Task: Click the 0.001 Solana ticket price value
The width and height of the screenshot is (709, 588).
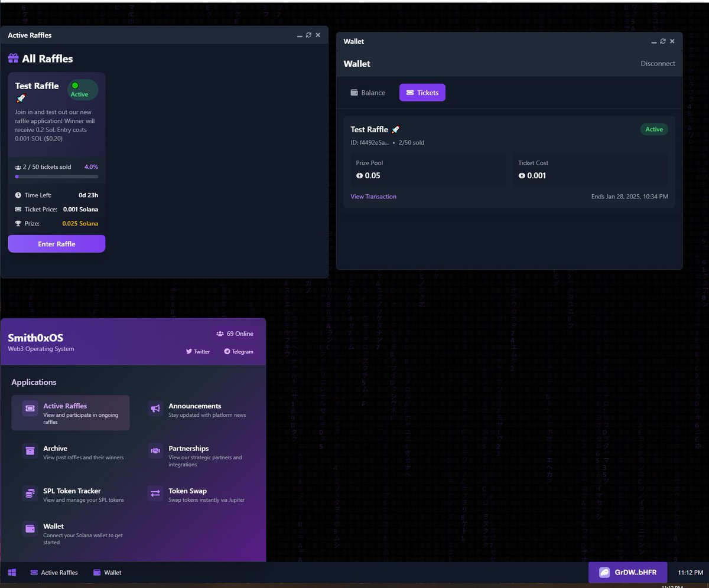Action: [x=81, y=209]
